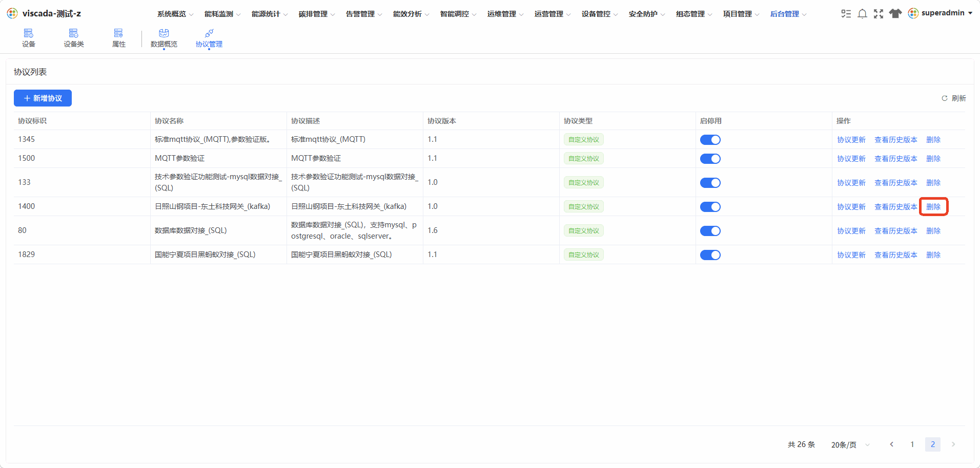Viewport: 980px width, 468px height.
Task: Open the 数据概览 icon tab
Action: (x=164, y=38)
